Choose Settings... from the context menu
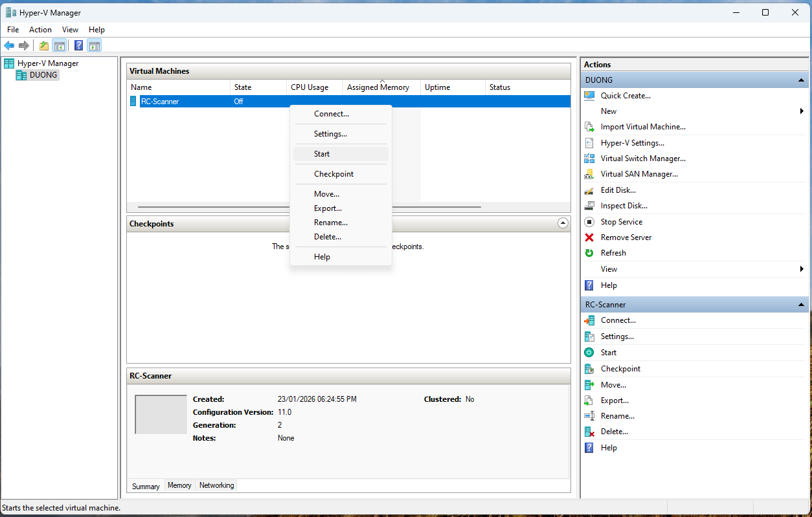Image resolution: width=812 pixels, height=517 pixels. coord(341,134)
